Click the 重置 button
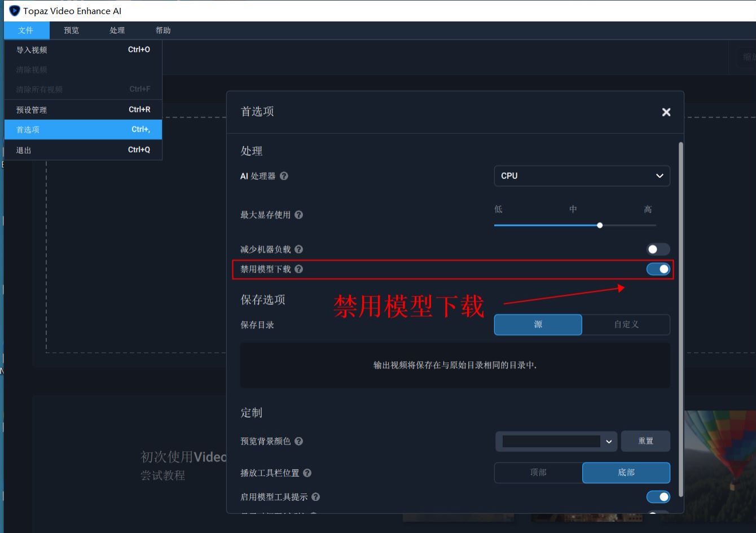 point(645,441)
